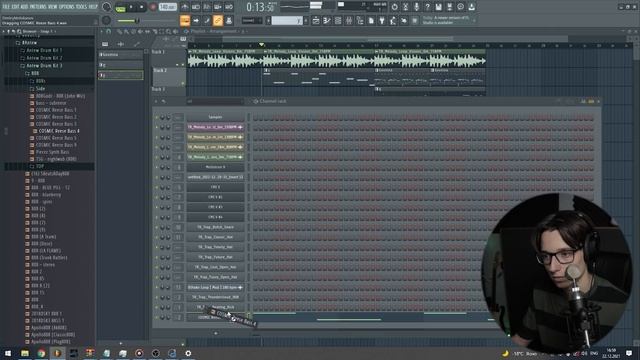This screenshot has width=640, height=360.
Task: Open Windows Start menu
Action: click(8, 353)
